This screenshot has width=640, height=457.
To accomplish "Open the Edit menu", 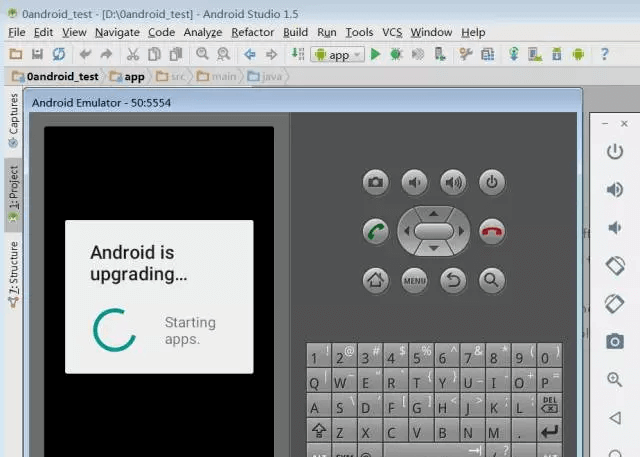I will 43,32.
